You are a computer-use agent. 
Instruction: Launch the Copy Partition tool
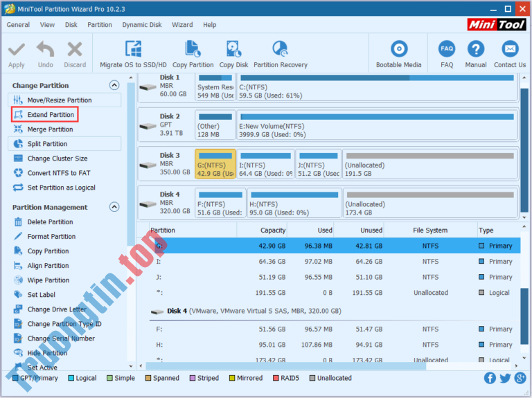193,54
